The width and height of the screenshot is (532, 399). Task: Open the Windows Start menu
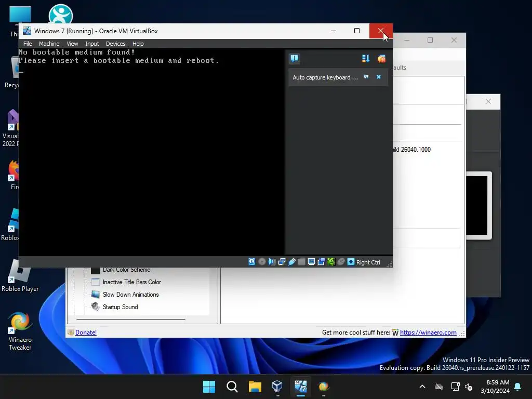[x=209, y=387]
